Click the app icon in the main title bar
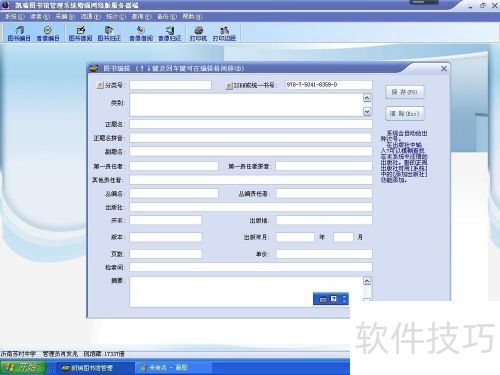500x375 pixels. point(5,5)
